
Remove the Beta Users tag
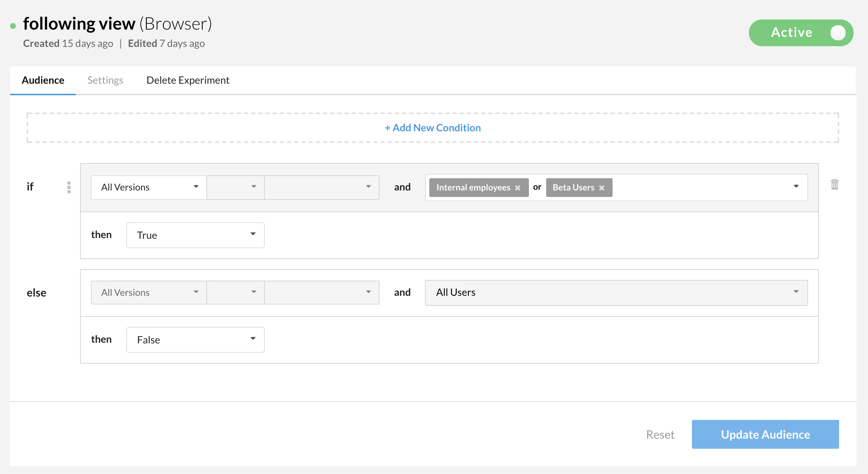tap(601, 188)
